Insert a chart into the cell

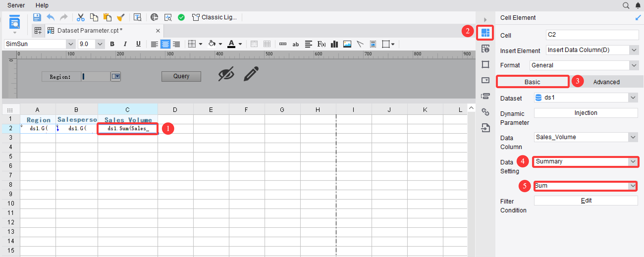pyautogui.click(x=334, y=44)
